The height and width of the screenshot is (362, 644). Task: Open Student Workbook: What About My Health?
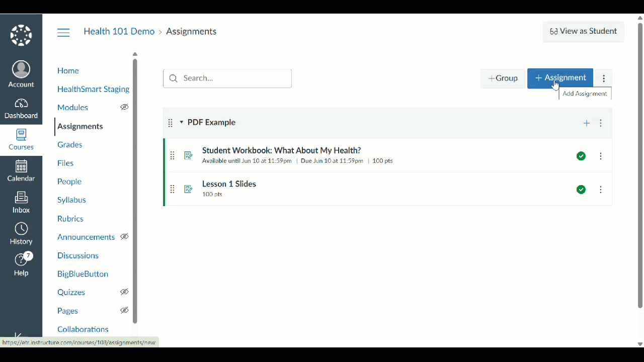(281, 150)
